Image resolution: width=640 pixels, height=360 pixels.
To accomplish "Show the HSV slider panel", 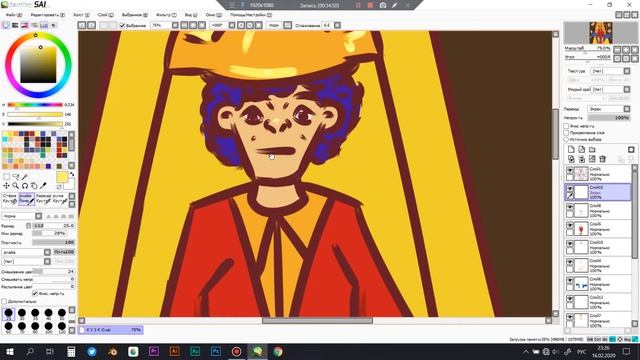I will tap(24, 25).
